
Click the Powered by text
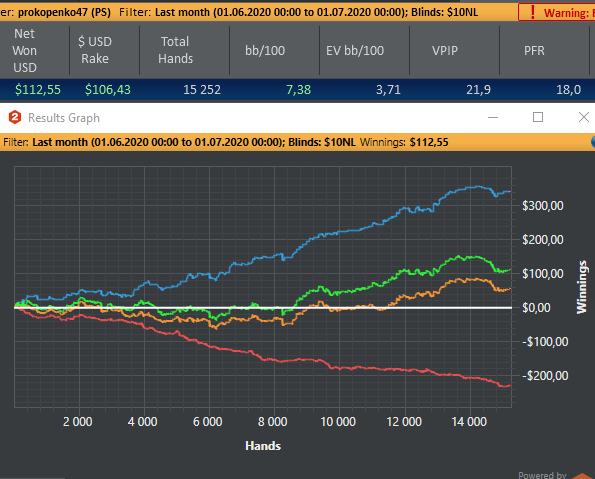click(542, 475)
